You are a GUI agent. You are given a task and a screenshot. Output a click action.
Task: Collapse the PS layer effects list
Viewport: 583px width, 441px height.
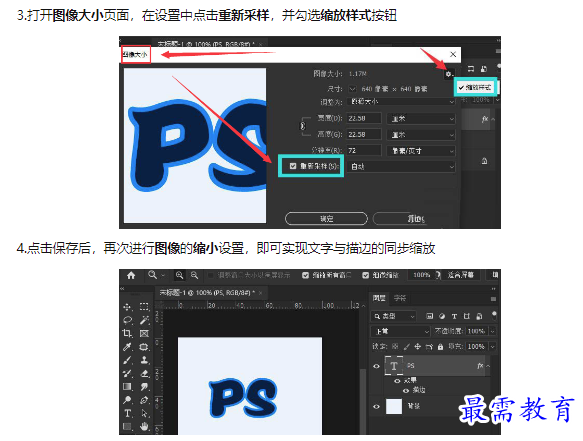click(x=488, y=366)
